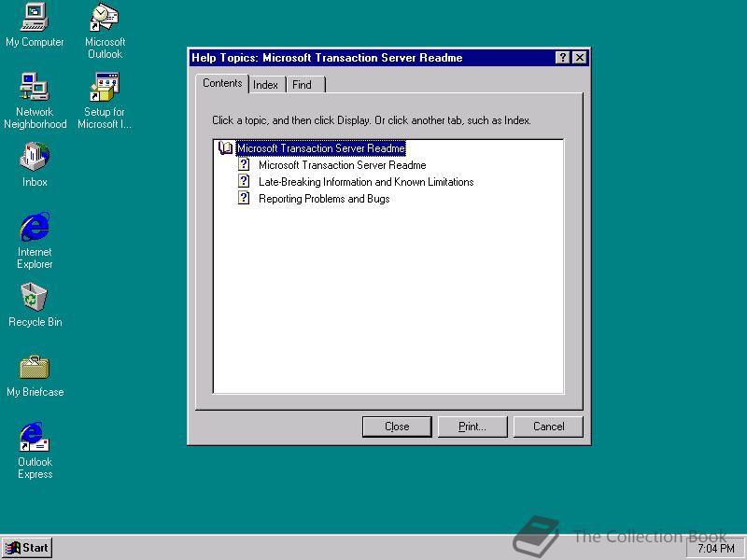The height and width of the screenshot is (560, 747).
Task: Click the title bar help question mark button
Action: [x=563, y=58]
